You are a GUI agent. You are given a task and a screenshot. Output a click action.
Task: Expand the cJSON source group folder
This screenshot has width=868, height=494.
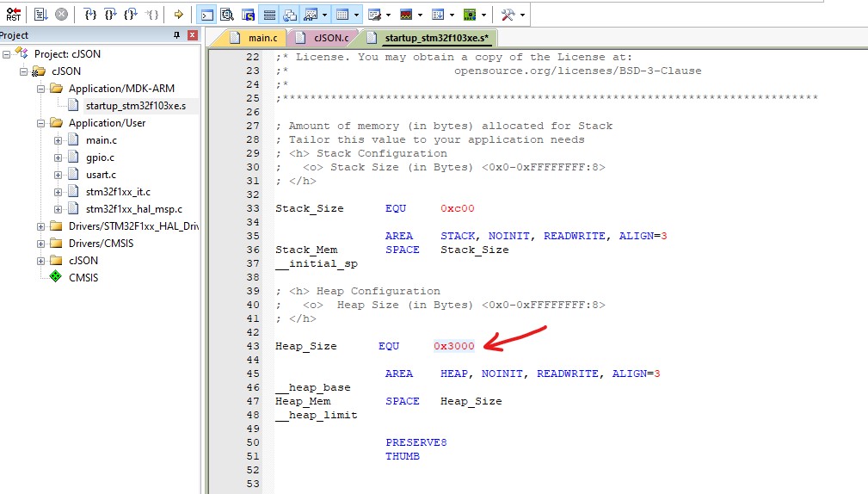pos(40,260)
